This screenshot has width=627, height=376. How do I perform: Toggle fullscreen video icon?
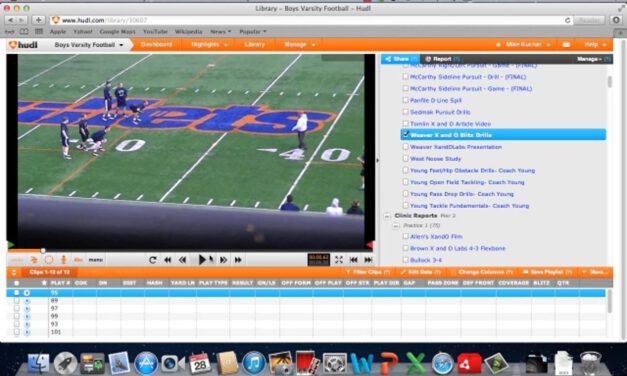339,260
